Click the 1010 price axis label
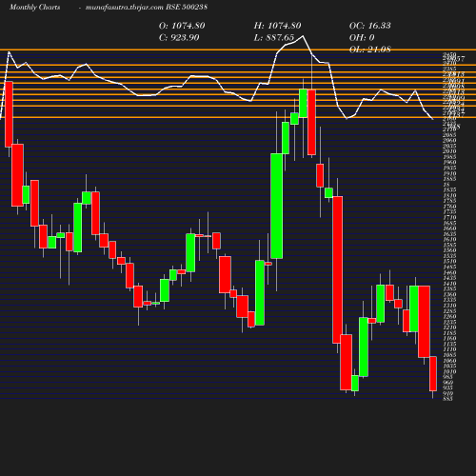The width and height of the screenshot is (476, 476). tap(449, 371)
